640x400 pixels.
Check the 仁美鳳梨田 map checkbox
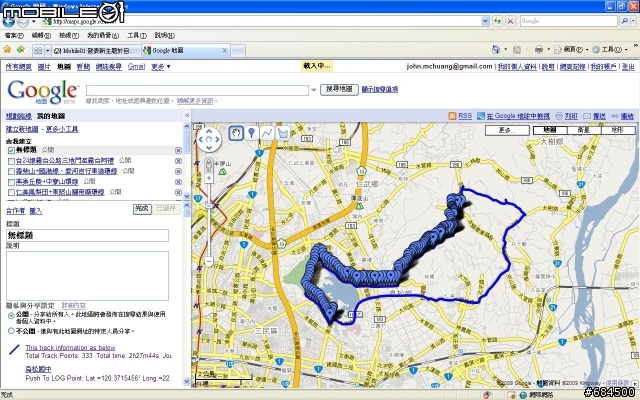click(11, 192)
